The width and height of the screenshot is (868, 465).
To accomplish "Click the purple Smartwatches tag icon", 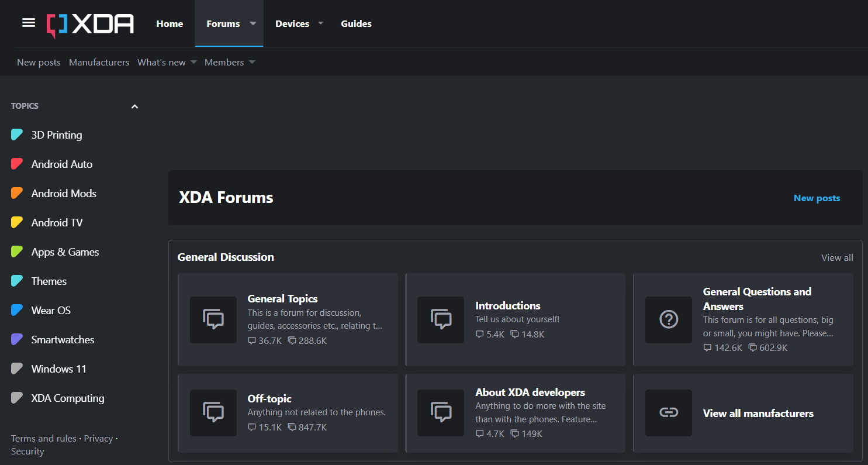I will coord(17,340).
